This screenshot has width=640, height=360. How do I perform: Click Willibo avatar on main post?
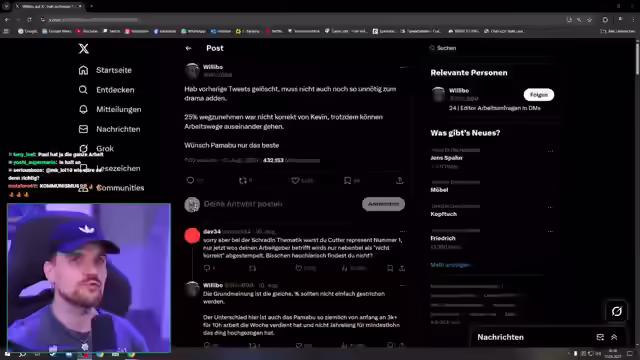(192, 71)
